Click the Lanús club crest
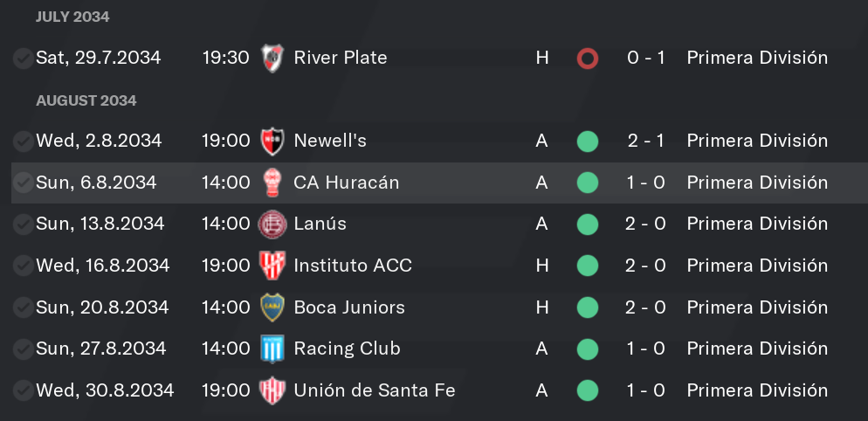868x421 pixels. [272, 224]
